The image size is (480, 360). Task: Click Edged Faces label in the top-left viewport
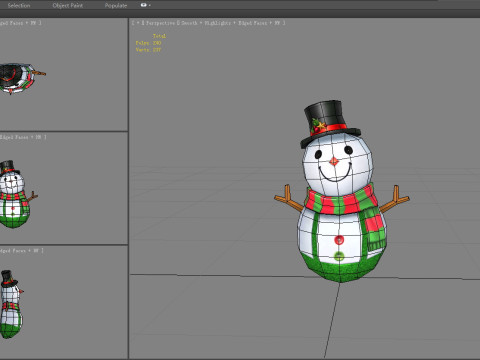[x=12, y=23]
